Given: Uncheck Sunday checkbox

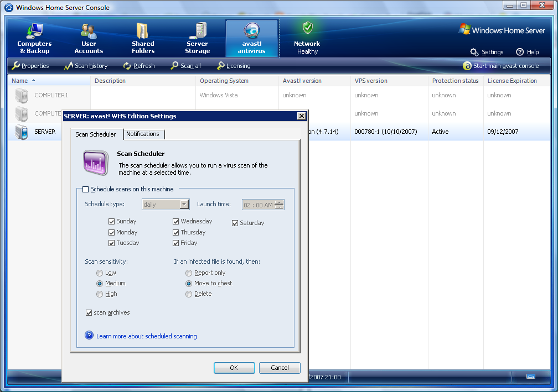Looking at the screenshot, I should pos(112,221).
